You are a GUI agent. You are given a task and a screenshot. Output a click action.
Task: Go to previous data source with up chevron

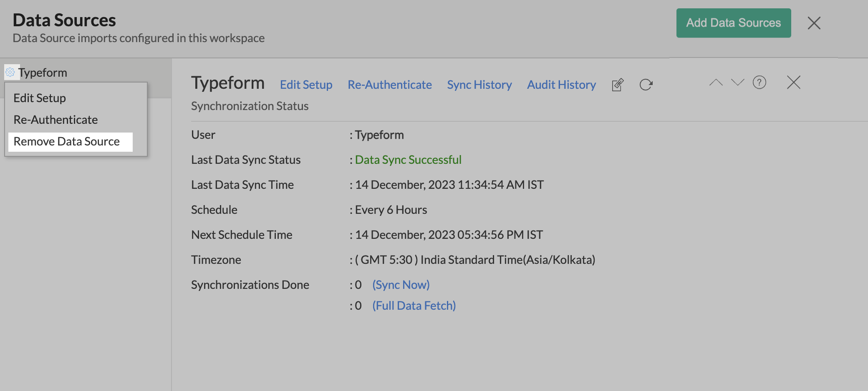tap(716, 83)
